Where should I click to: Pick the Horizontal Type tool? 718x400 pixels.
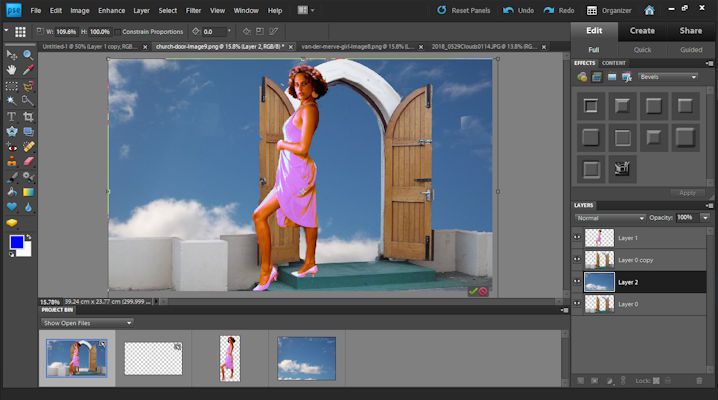click(11, 116)
